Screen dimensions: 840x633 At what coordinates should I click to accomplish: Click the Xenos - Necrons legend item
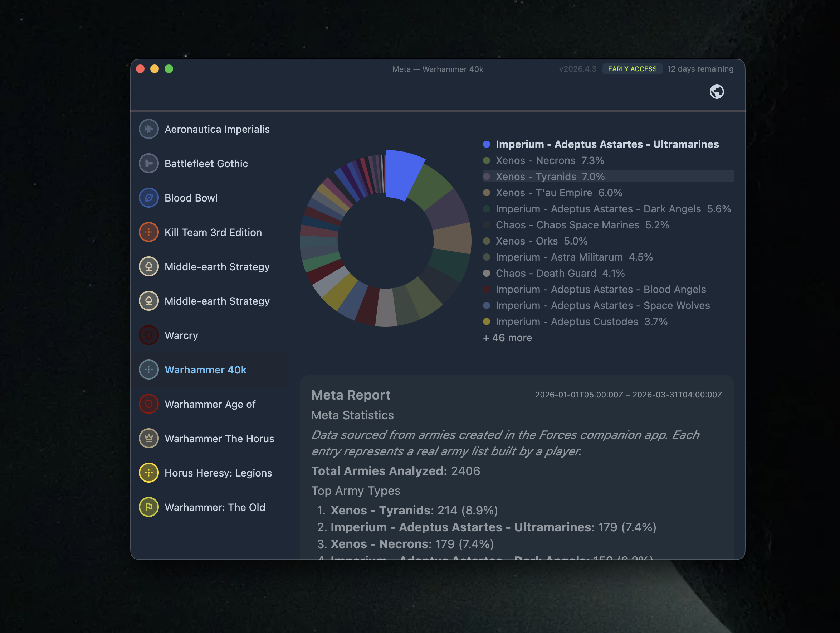click(x=549, y=160)
